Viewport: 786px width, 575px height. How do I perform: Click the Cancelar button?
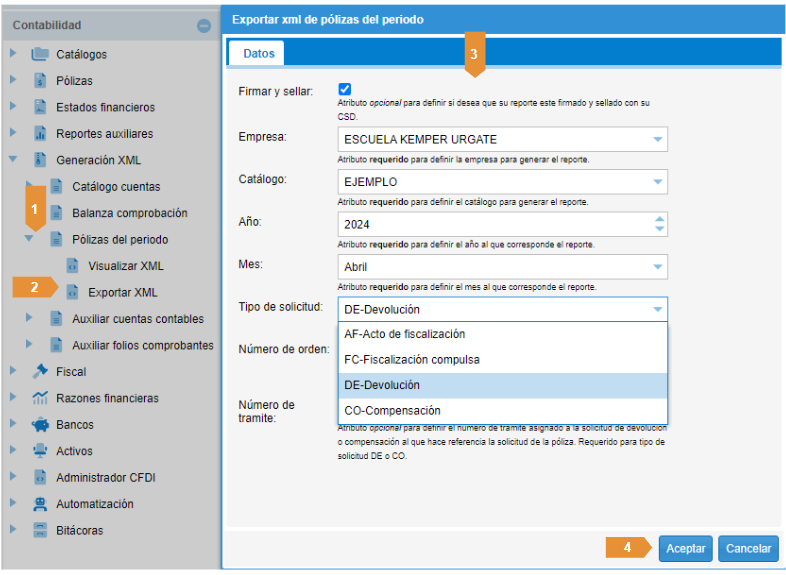[748, 548]
